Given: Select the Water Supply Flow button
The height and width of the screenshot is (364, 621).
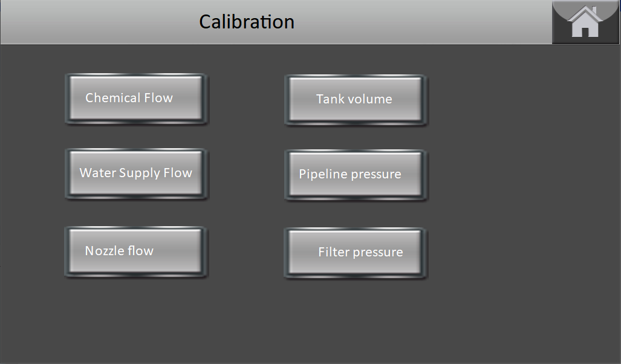Looking at the screenshot, I should tap(136, 174).
